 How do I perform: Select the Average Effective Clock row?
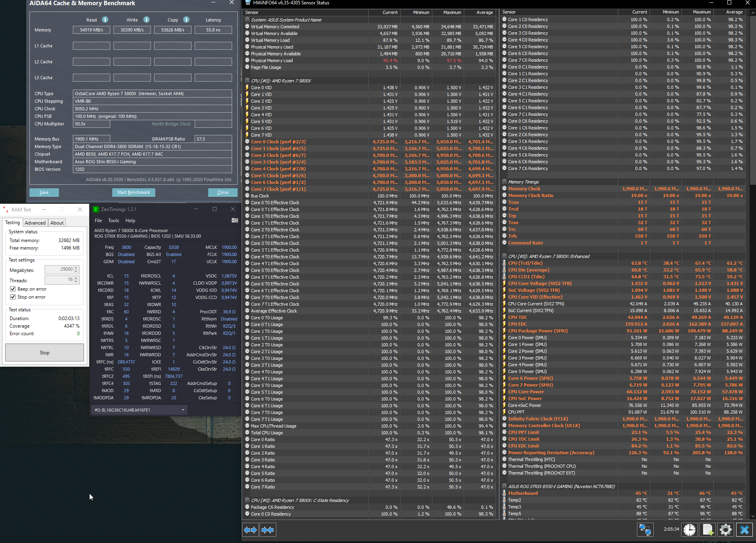369,311
